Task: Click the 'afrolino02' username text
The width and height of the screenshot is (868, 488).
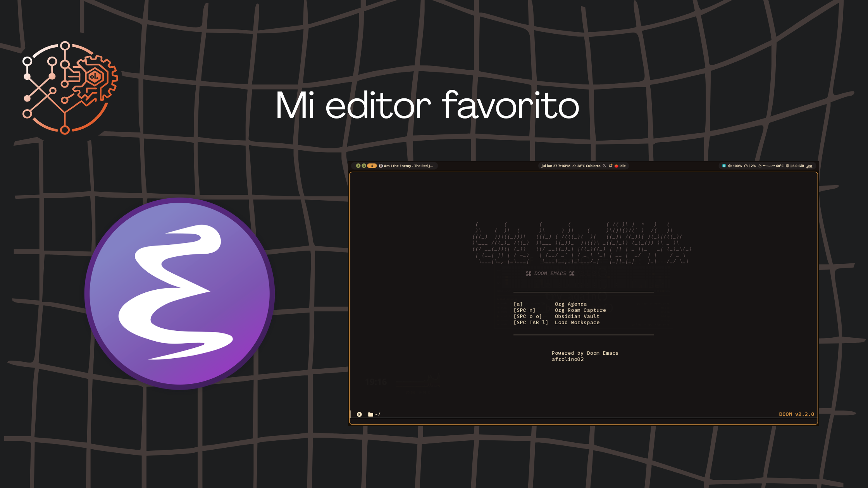Action: (x=568, y=359)
